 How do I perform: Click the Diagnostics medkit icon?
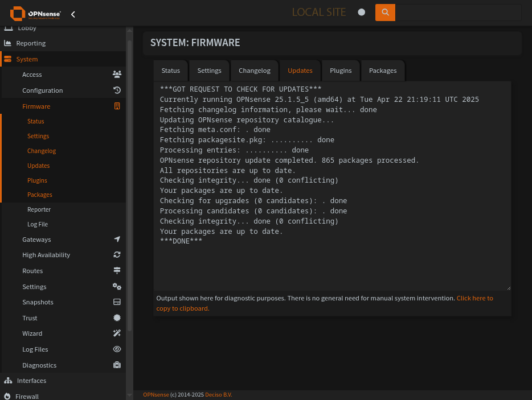click(117, 365)
